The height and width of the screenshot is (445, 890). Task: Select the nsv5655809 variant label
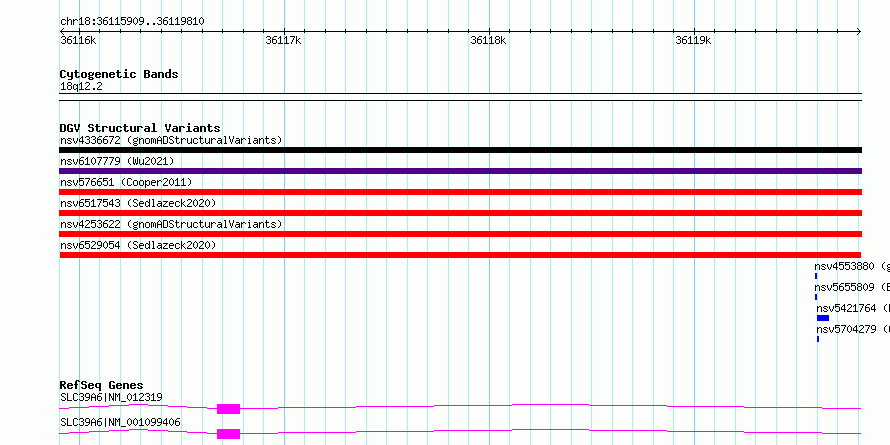(x=852, y=287)
